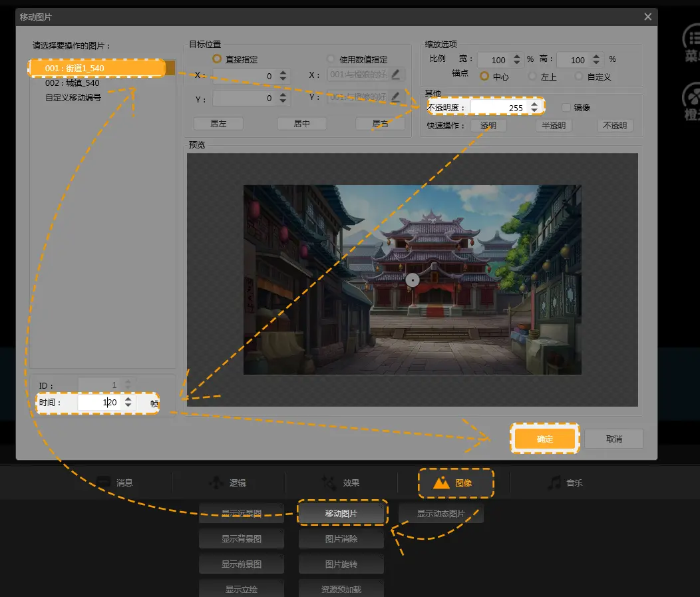Open the 逻辑 (Logic) tab
Image resolution: width=700 pixels, height=597 pixels.
pos(228,483)
